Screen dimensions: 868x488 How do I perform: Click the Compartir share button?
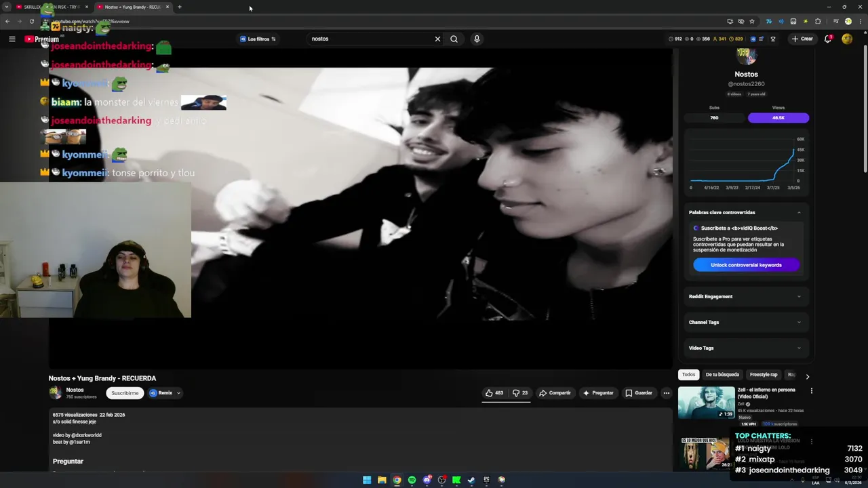click(x=555, y=393)
